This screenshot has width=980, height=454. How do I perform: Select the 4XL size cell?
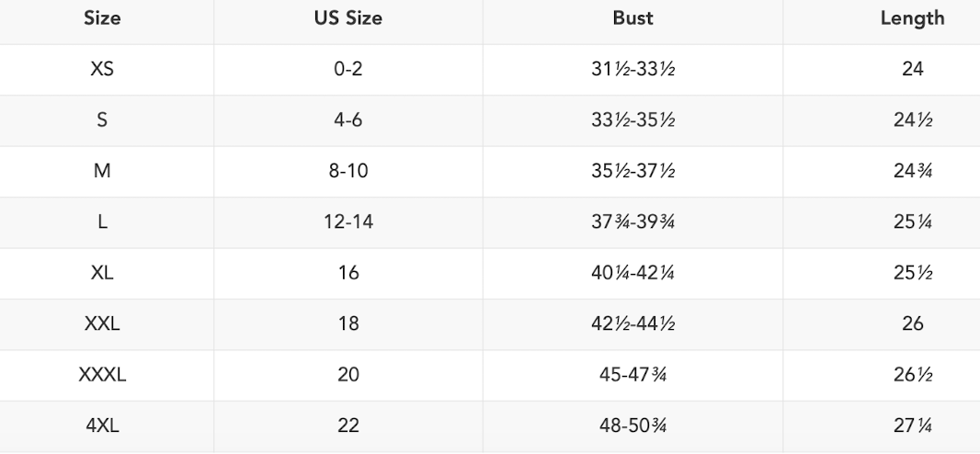click(102, 426)
